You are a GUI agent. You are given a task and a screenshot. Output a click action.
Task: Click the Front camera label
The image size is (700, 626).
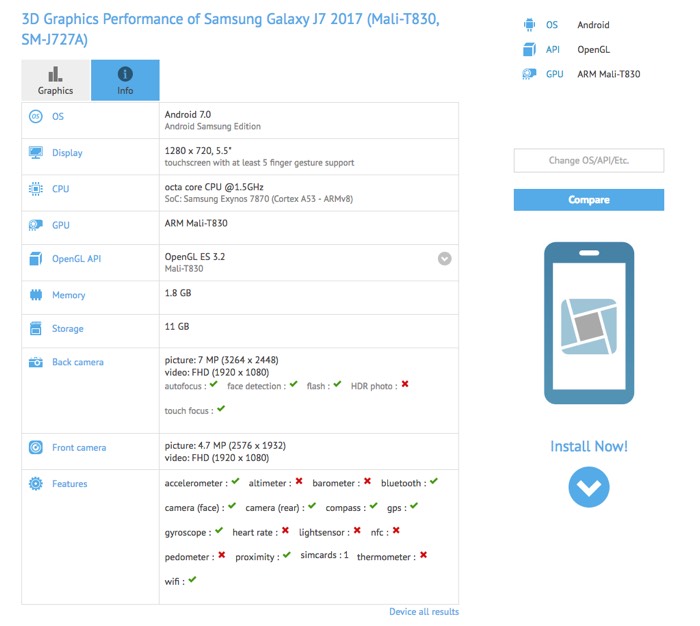click(79, 447)
